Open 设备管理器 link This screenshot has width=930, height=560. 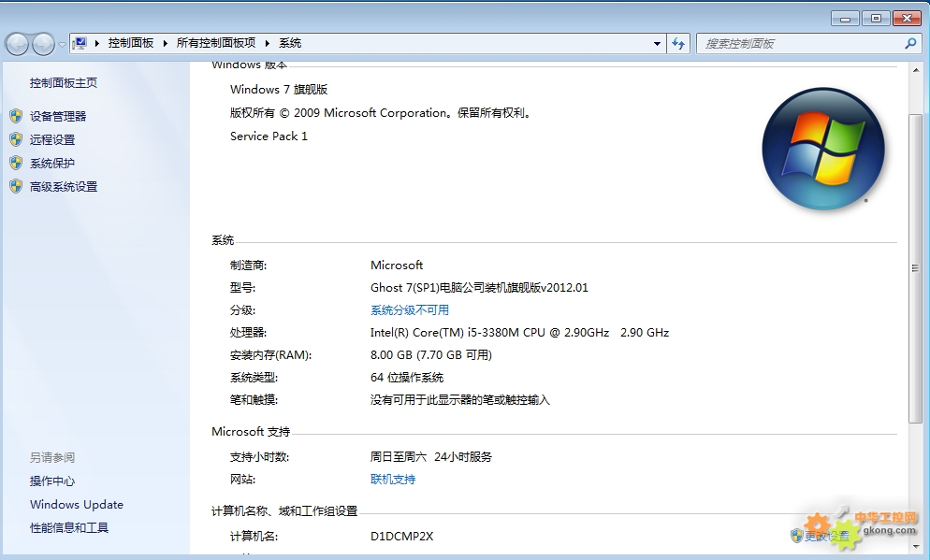(x=58, y=116)
